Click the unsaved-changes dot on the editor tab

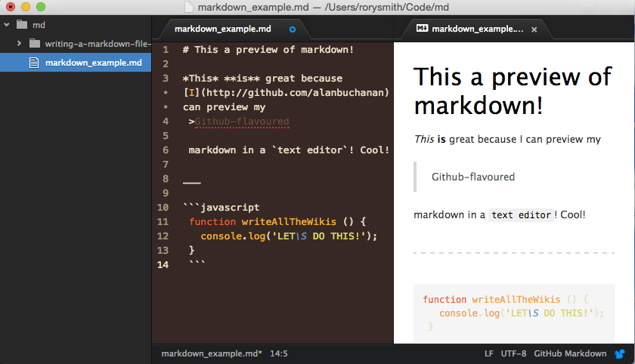(x=293, y=29)
